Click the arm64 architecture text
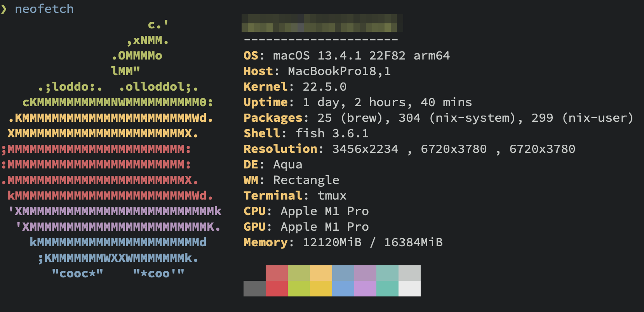 432,56
